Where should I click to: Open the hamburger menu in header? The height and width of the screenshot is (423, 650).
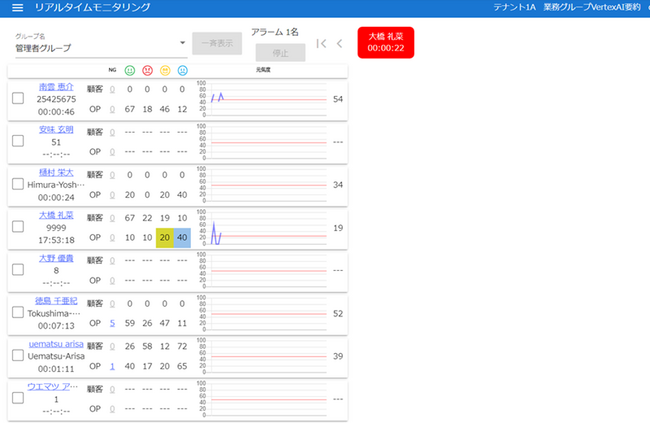17,7
